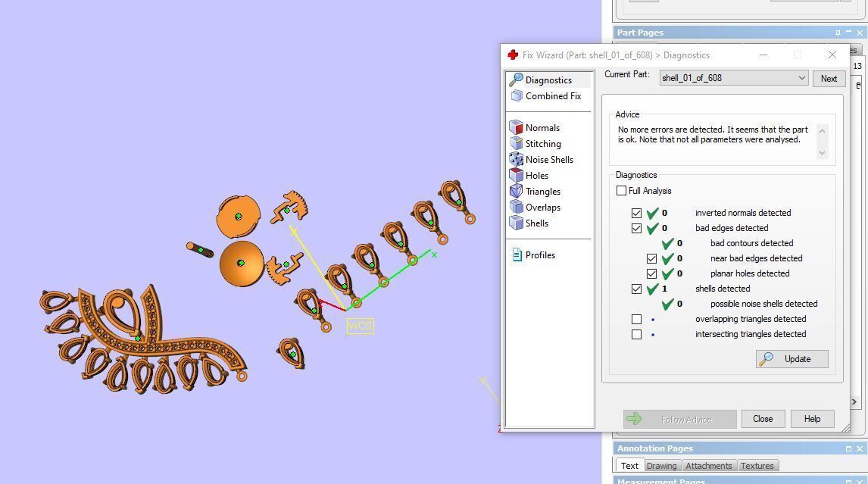Select the small cylinder pin part
This screenshot has height=484, width=868.
(x=200, y=250)
